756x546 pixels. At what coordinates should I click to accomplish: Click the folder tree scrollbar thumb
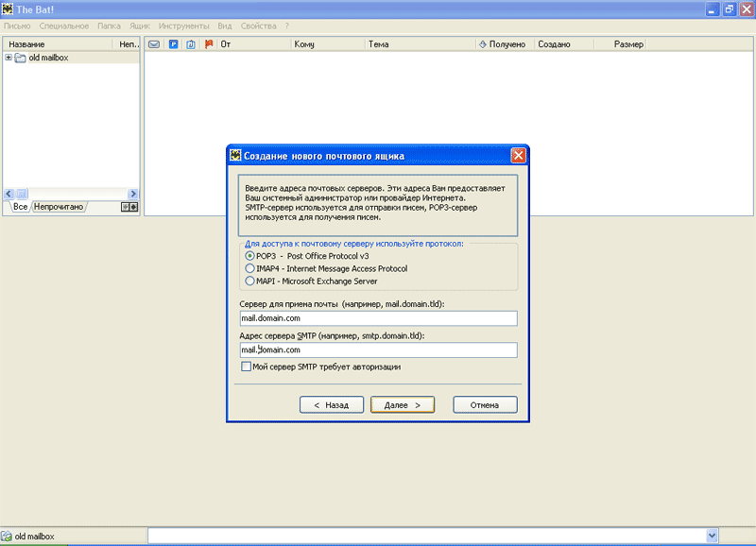(22, 194)
